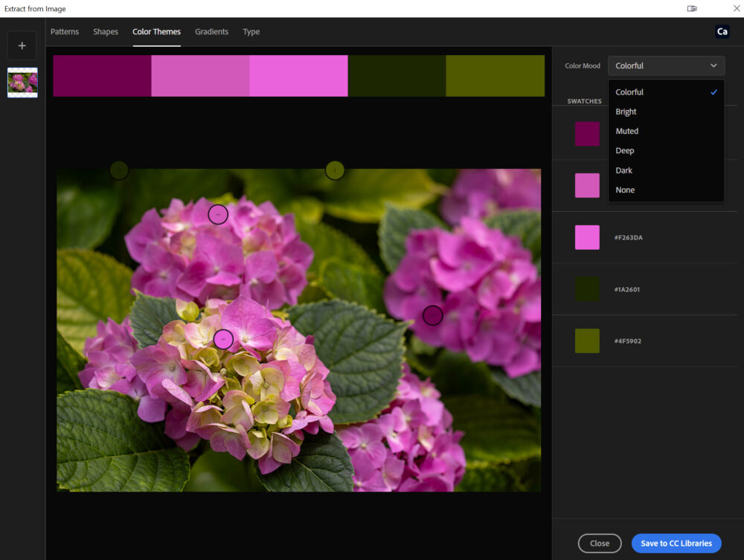Set color mood to None

pyautogui.click(x=666, y=190)
